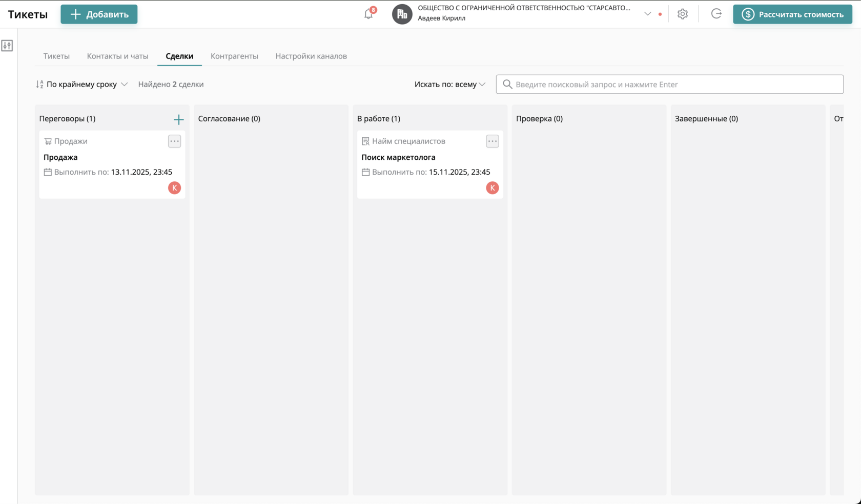Open settings via the gear icon
The height and width of the screenshot is (504, 861).
pos(682,14)
